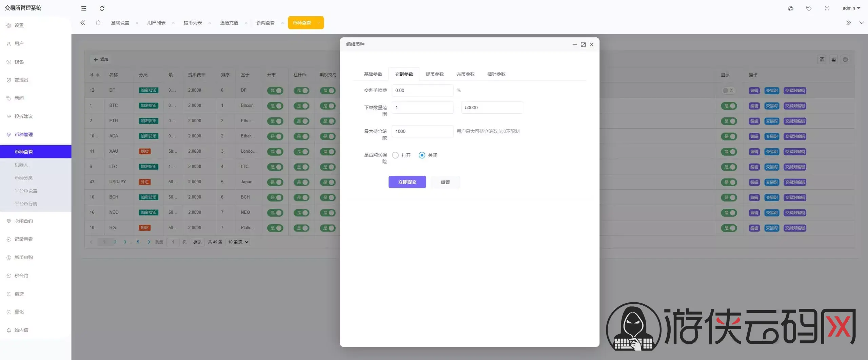Open the admin user dropdown
This screenshot has height=360, width=868.
(x=851, y=8)
